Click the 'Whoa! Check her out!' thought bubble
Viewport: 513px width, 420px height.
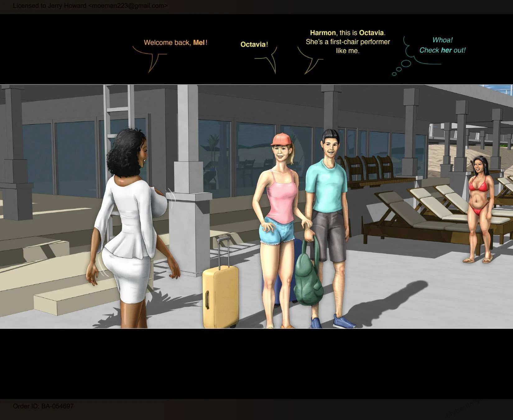click(x=442, y=45)
